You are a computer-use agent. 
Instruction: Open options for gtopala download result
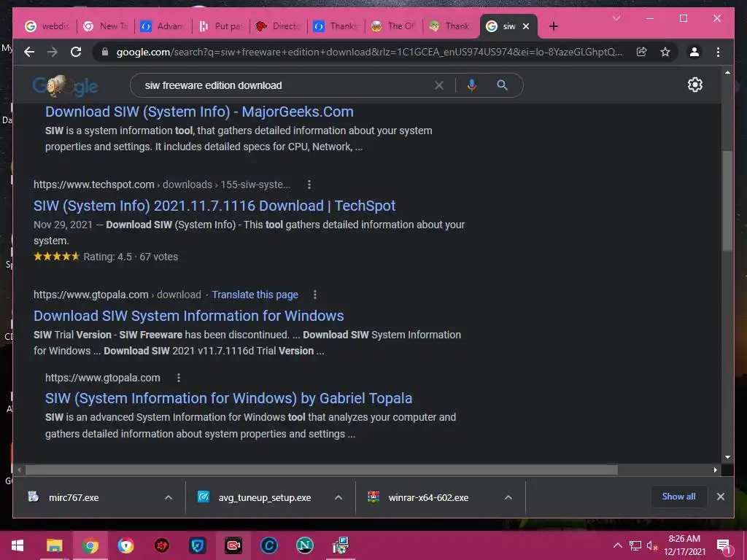click(x=315, y=295)
